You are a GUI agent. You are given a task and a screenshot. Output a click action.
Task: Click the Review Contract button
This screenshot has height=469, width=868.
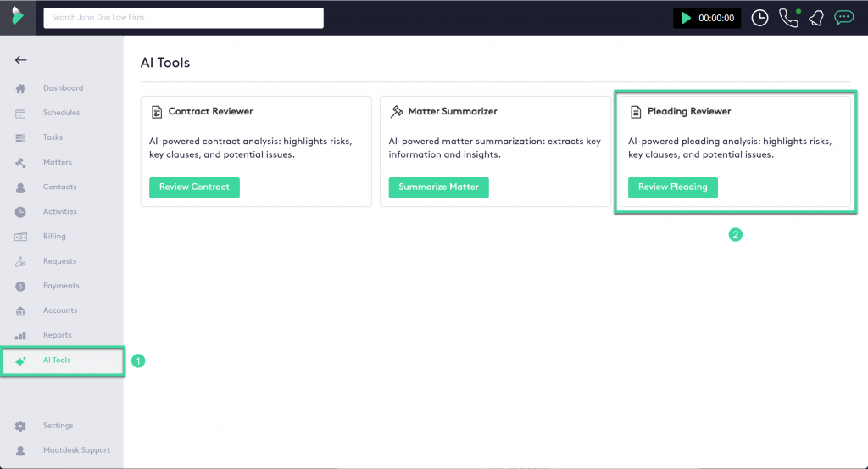click(x=194, y=187)
